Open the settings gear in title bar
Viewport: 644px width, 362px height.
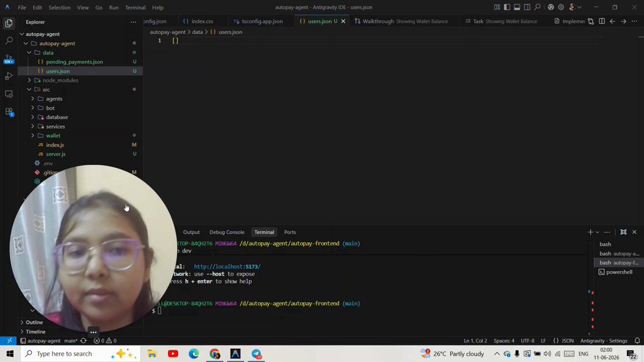point(561,8)
